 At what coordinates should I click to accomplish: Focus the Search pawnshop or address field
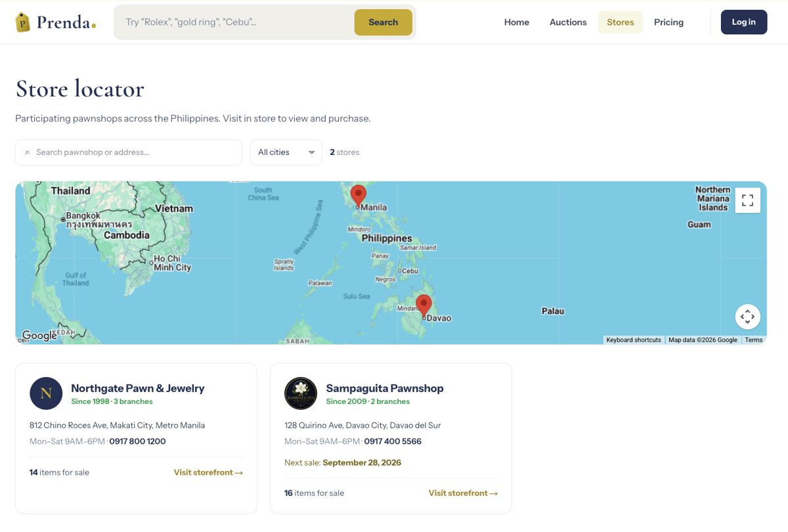129,152
